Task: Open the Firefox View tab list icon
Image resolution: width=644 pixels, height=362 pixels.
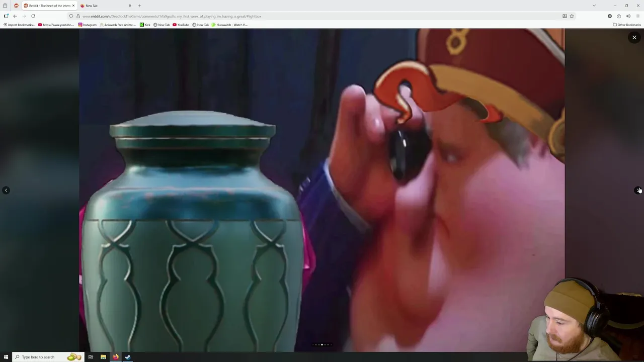Action: coord(5,6)
